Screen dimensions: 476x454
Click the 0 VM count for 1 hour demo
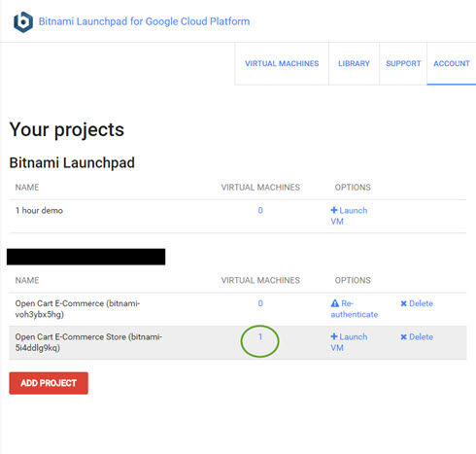[260, 211]
